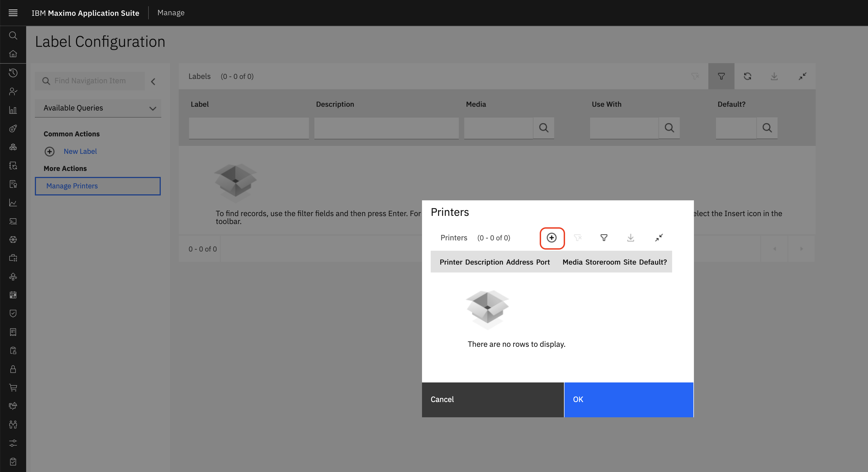
Task: Open the Media field lookup in the Labels filter row
Action: point(544,128)
